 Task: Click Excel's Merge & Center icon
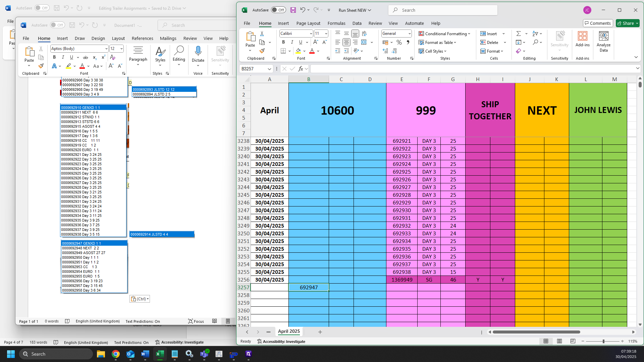(364, 42)
